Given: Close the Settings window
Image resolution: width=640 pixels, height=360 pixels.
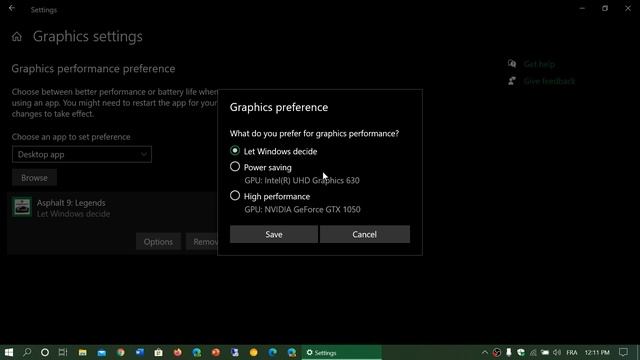Looking at the screenshot, I should [x=628, y=8].
